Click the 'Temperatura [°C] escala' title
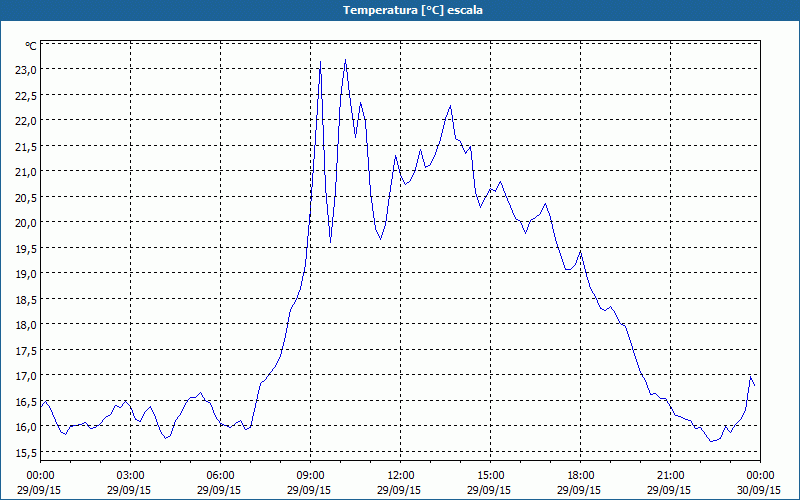The width and height of the screenshot is (800, 500). coord(412,10)
